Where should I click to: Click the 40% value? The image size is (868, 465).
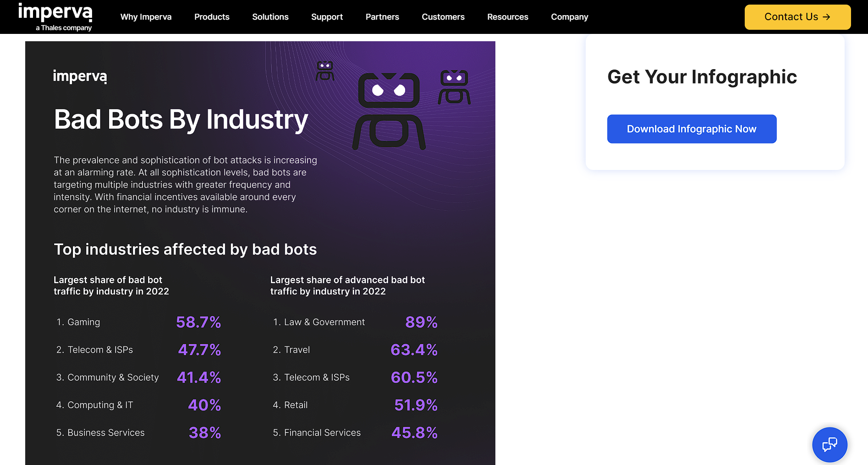(x=204, y=405)
